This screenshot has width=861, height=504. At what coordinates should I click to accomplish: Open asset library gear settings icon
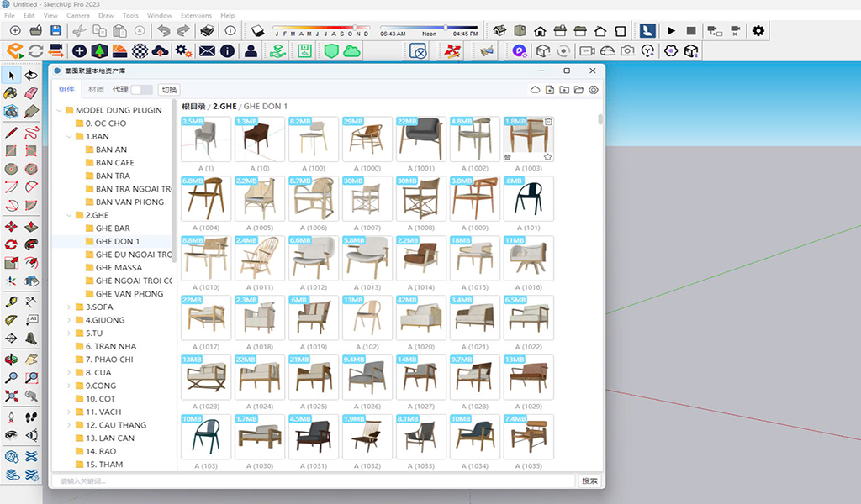coord(594,90)
